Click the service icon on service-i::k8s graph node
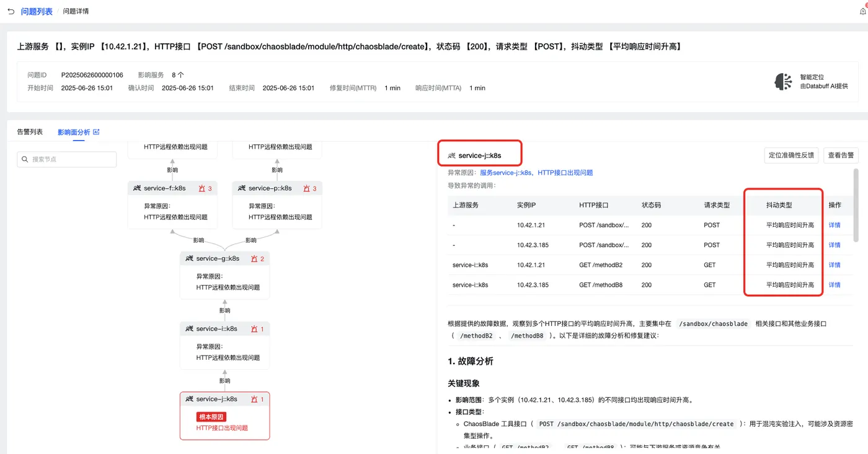This screenshot has width=868, height=454. [190, 329]
